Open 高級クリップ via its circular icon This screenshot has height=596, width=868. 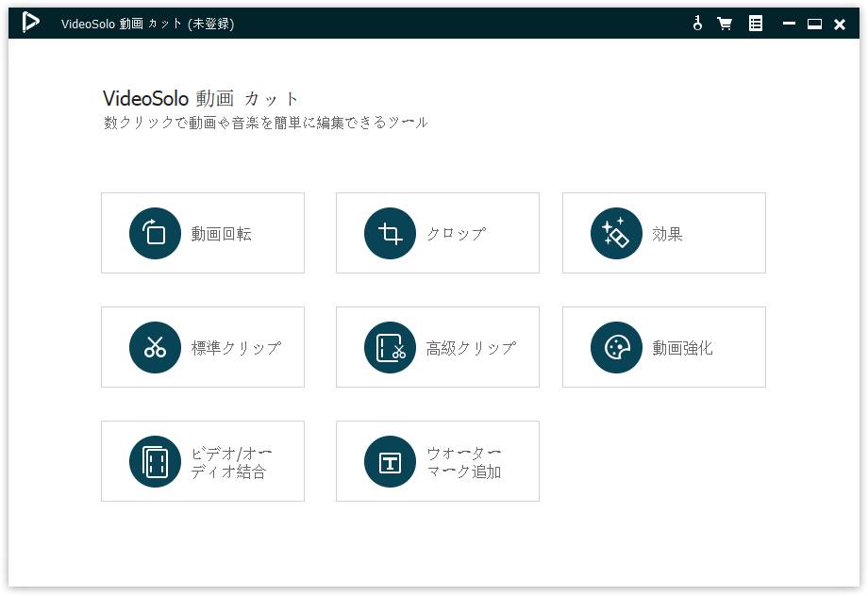[390, 347]
